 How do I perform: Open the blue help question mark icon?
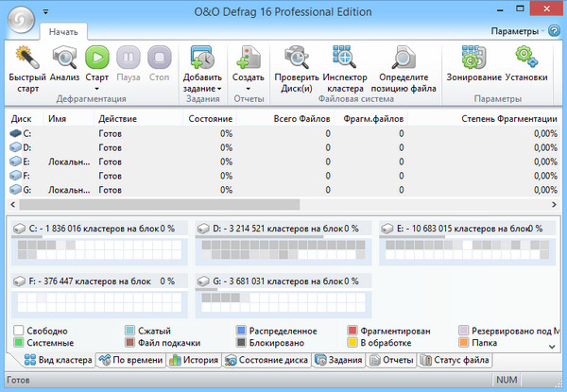[x=554, y=31]
